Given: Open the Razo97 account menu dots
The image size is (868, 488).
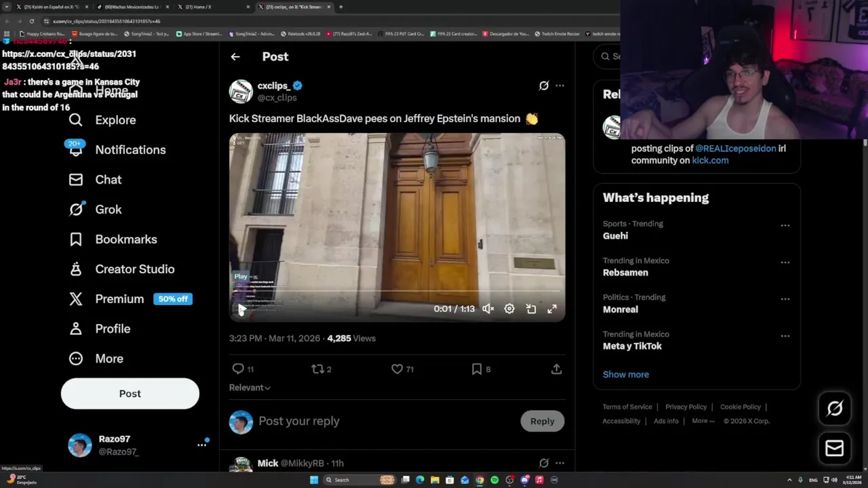Looking at the screenshot, I should tap(201, 445).
